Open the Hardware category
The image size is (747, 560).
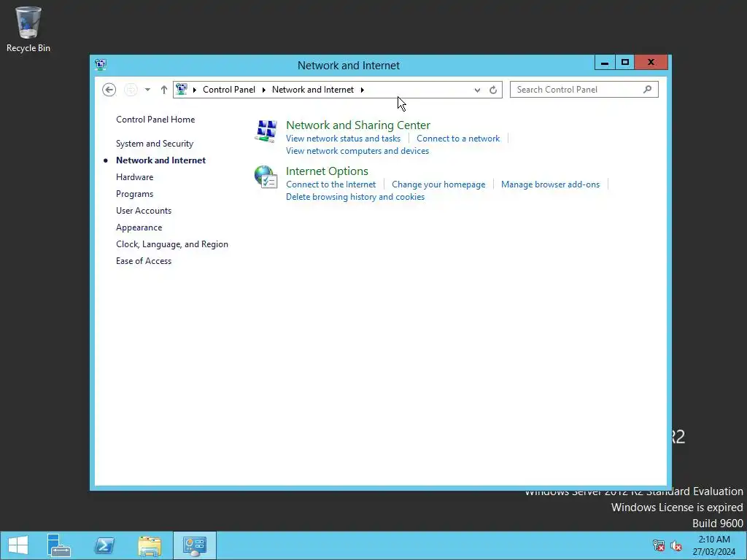click(x=134, y=177)
